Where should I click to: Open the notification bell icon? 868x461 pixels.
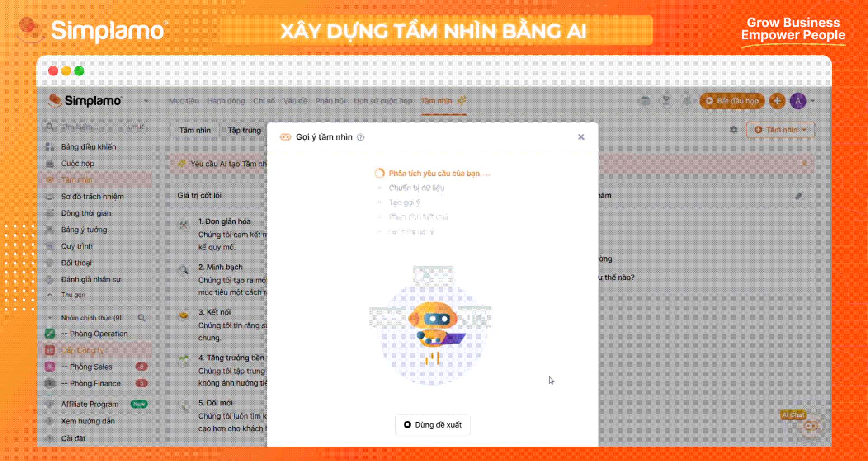[687, 101]
